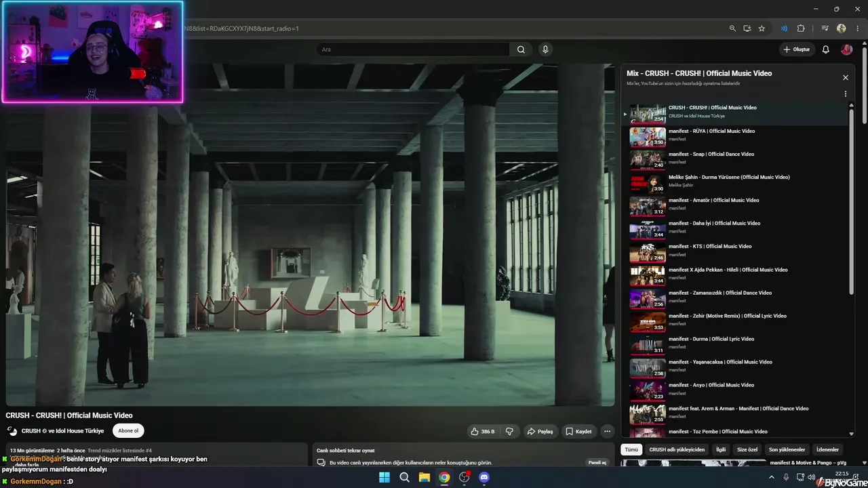Open the YouTube account avatar menu
The width and height of the screenshot is (868, 488).
coord(846,49)
